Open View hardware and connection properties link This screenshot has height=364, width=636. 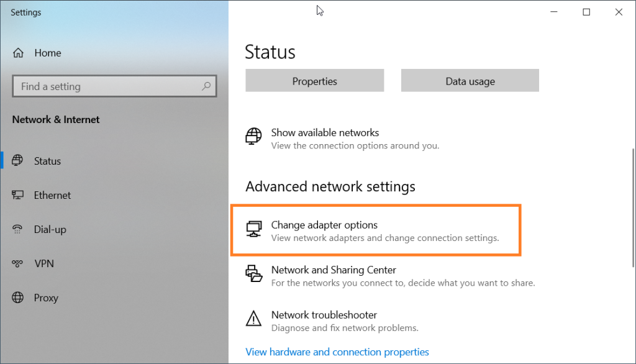337,352
